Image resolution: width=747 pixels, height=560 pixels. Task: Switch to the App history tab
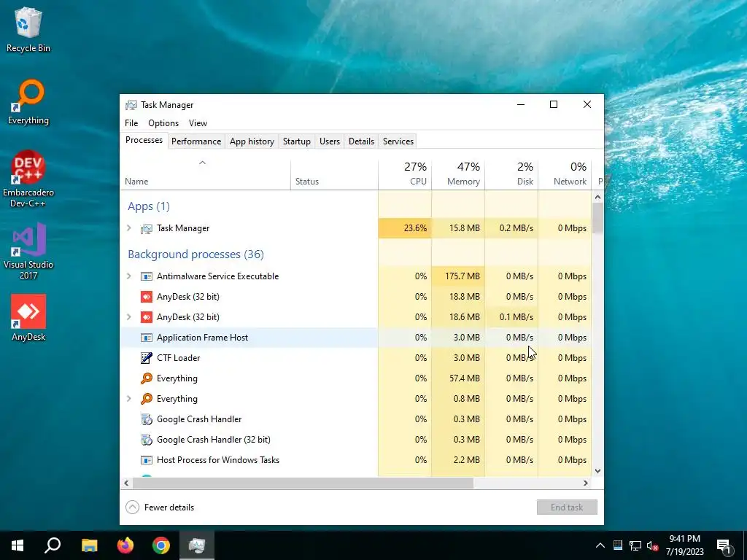[x=252, y=141]
